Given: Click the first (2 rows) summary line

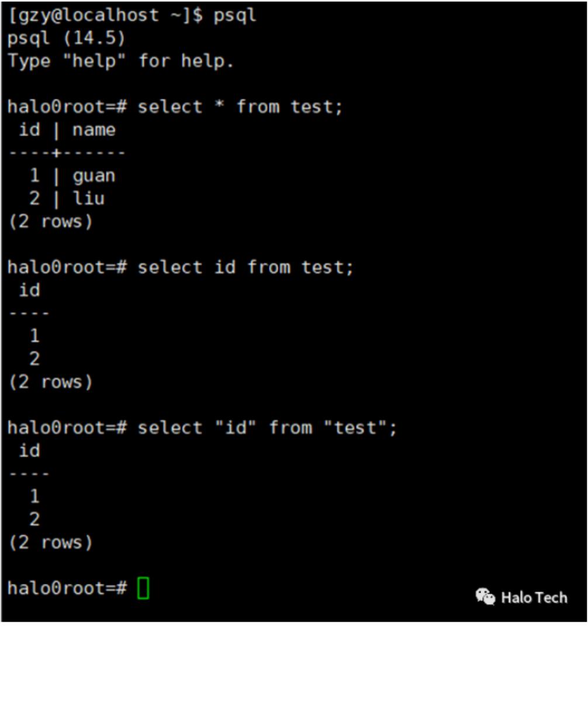Looking at the screenshot, I should (x=50, y=221).
